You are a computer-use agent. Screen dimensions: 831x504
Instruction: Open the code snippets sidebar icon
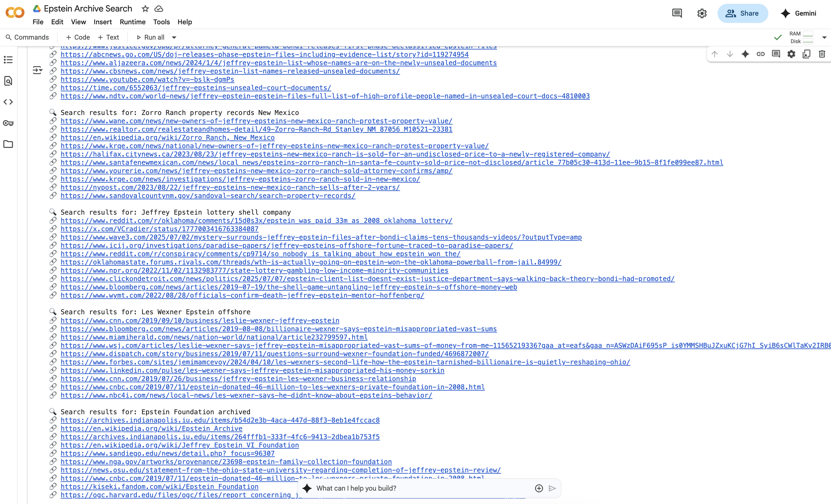click(8, 102)
